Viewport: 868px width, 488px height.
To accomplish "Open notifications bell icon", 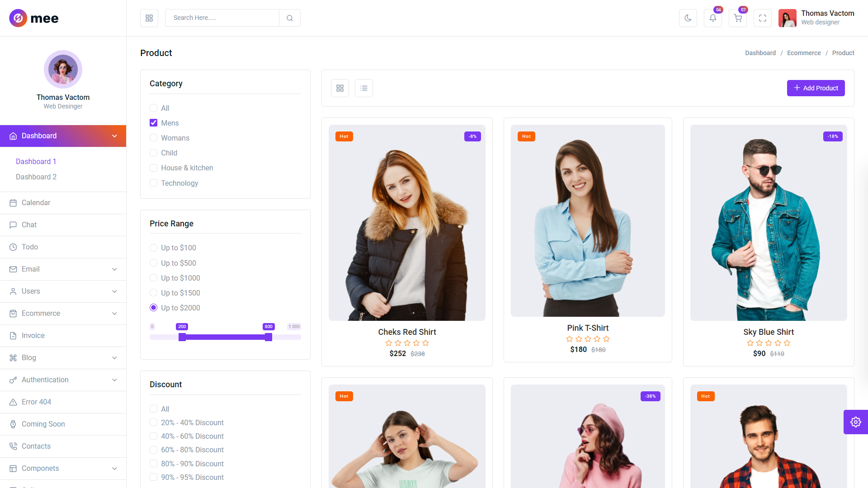I will pos(712,18).
